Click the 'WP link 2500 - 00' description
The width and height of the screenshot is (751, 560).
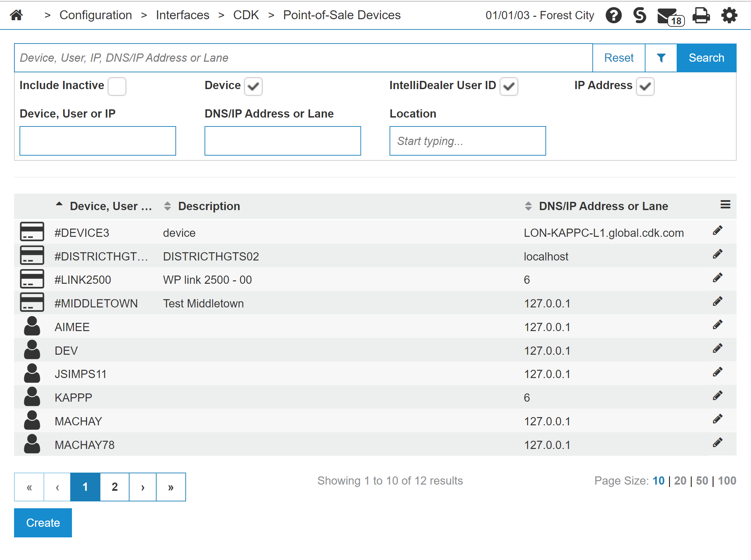207,280
